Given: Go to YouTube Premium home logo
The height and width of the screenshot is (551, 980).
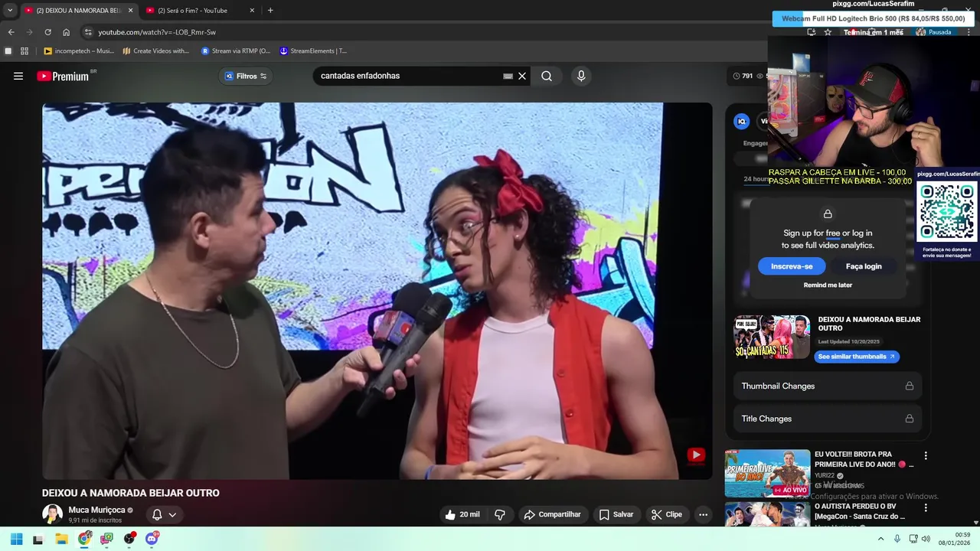Looking at the screenshot, I should point(64,76).
